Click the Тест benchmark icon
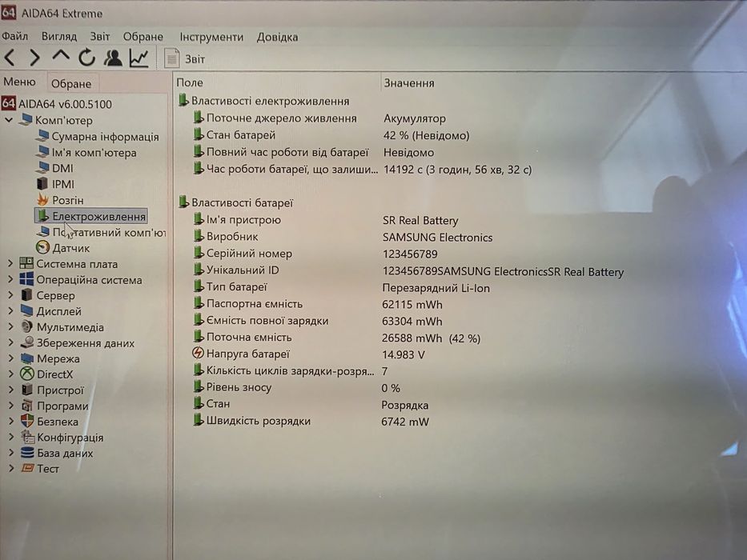 tap(28, 468)
